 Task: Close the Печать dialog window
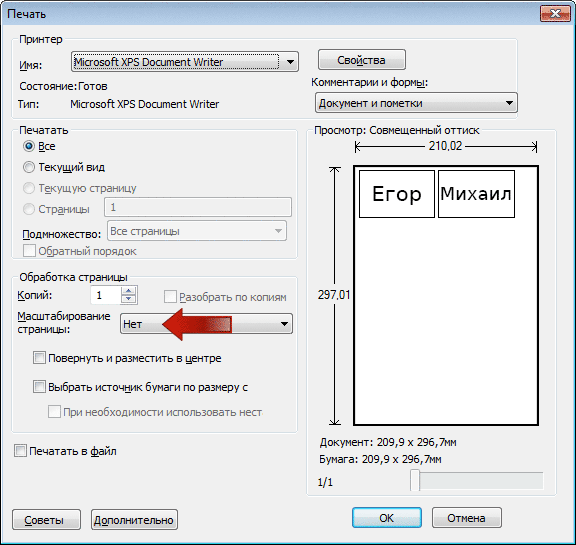(555, 14)
